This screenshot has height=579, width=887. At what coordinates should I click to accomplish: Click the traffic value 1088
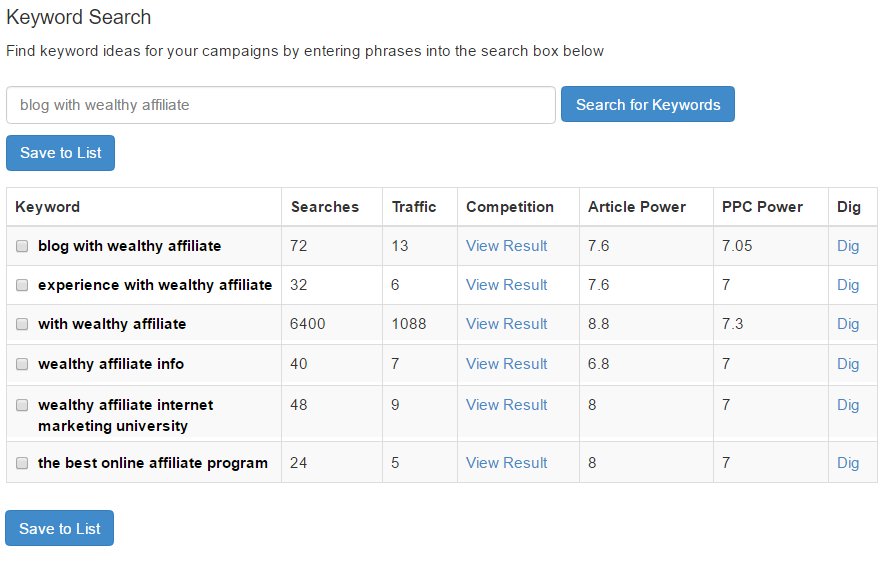pyautogui.click(x=409, y=324)
